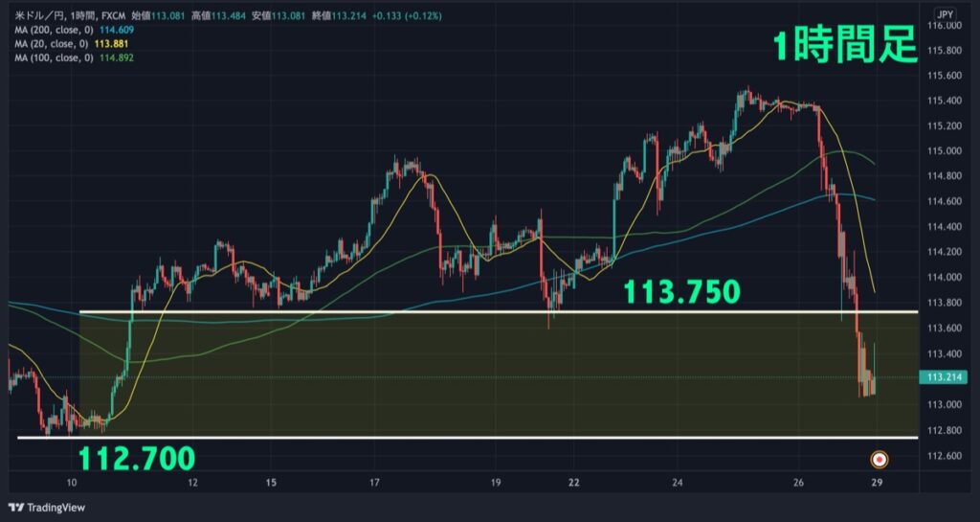Click the 114.000 price axis label
This screenshot has width=980, height=522.
[x=945, y=278]
